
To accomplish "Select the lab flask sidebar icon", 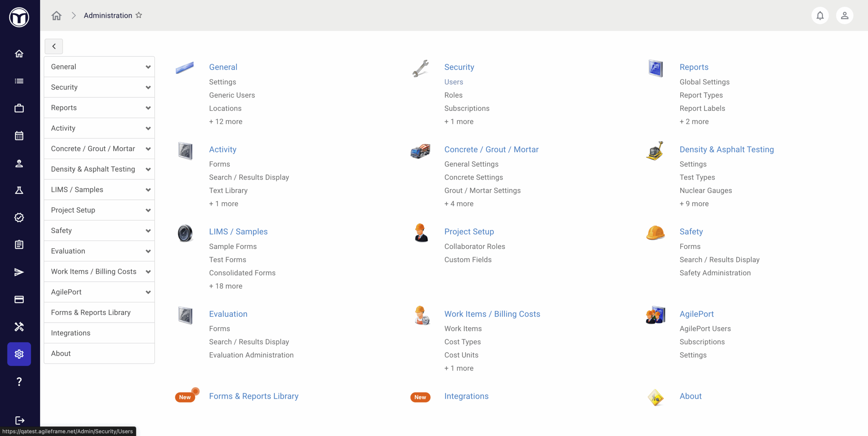I will pyautogui.click(x=19, y=190).
